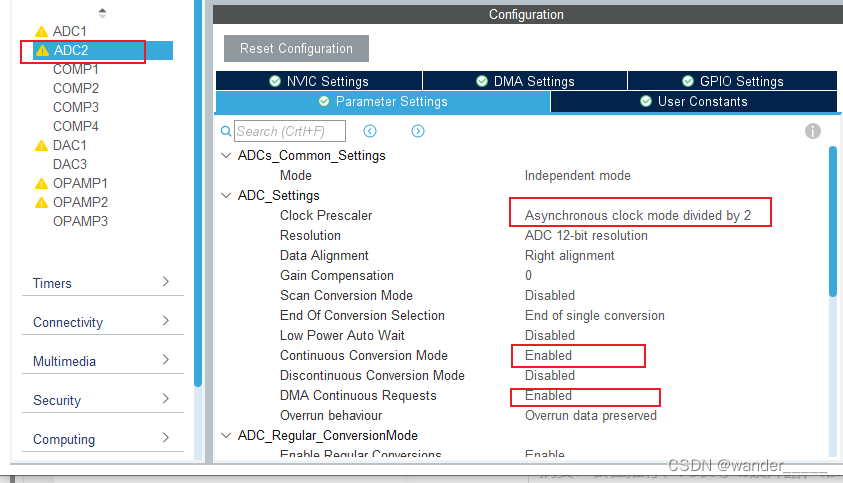
Task: Collapse the ADCs_Common_Settings group
Action: (226, 155)
